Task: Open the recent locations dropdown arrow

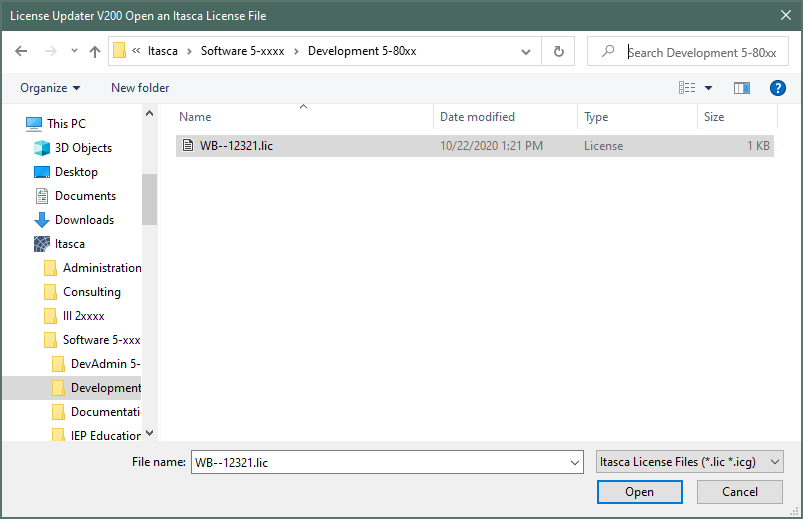Action: [73, 52]
